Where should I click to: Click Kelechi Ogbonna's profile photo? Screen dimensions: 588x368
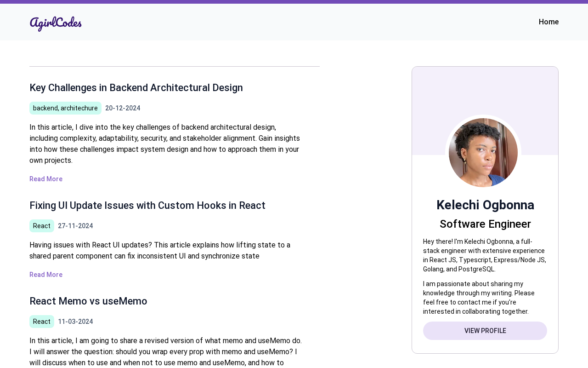coord(483,153)
